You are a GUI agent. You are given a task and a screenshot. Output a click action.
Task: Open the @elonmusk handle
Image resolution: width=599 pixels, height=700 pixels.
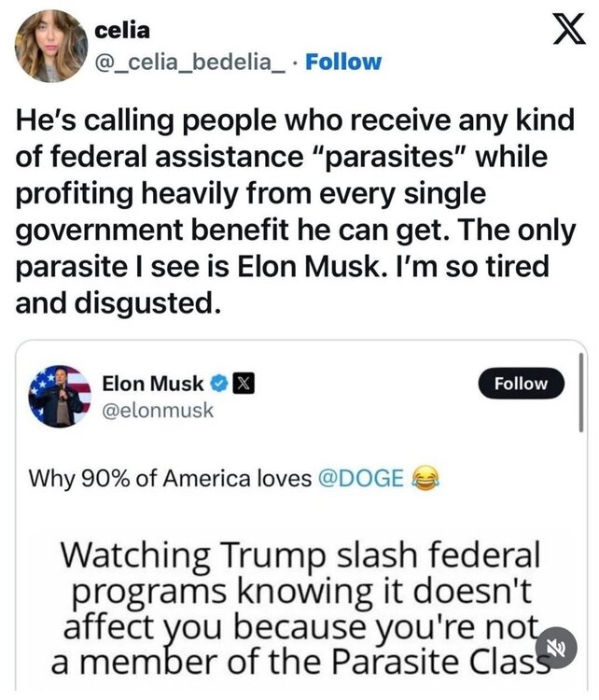[x=158, y=409]
